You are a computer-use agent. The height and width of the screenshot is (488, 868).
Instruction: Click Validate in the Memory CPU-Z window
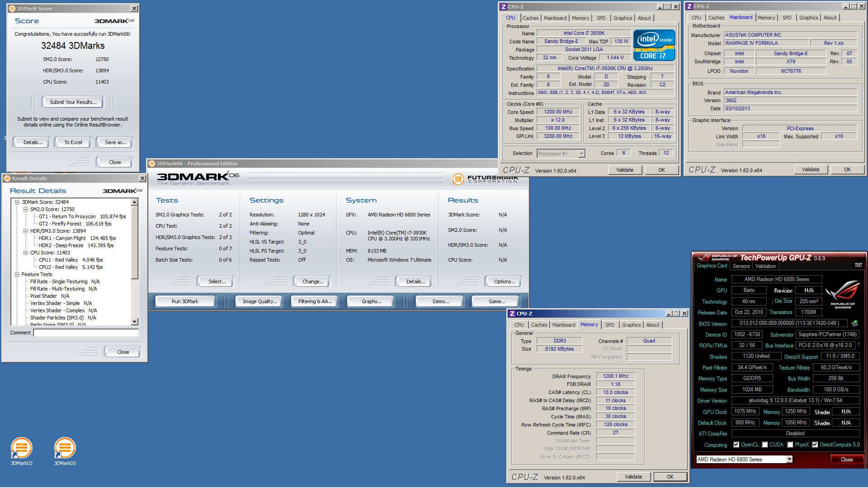tap(633, 477)
